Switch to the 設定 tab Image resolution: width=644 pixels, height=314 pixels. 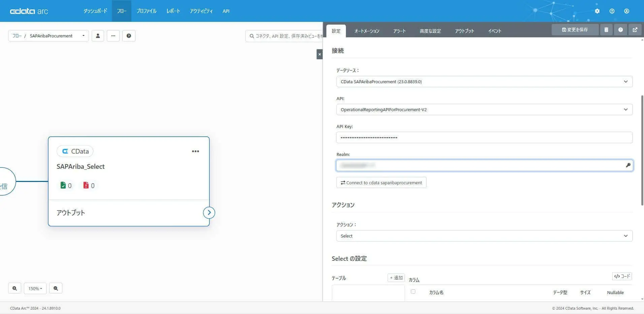pyautogui.click(x=336, y=31)
